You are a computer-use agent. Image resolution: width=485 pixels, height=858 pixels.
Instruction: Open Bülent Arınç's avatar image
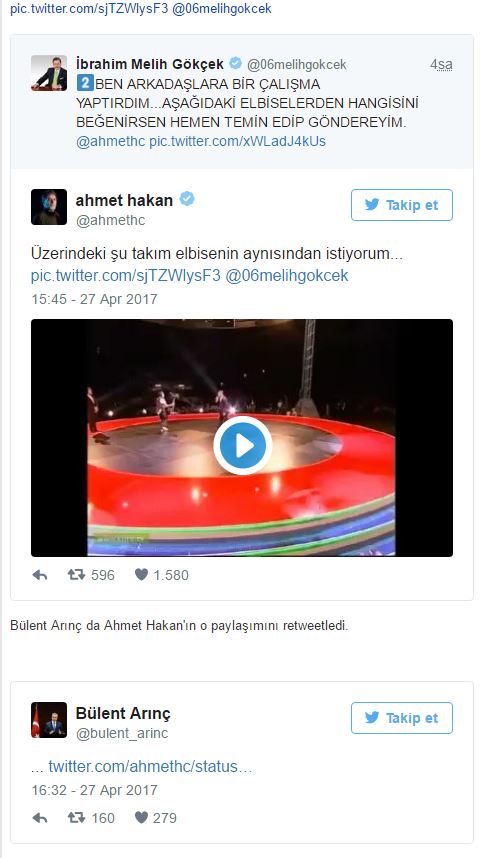(49, 720)
